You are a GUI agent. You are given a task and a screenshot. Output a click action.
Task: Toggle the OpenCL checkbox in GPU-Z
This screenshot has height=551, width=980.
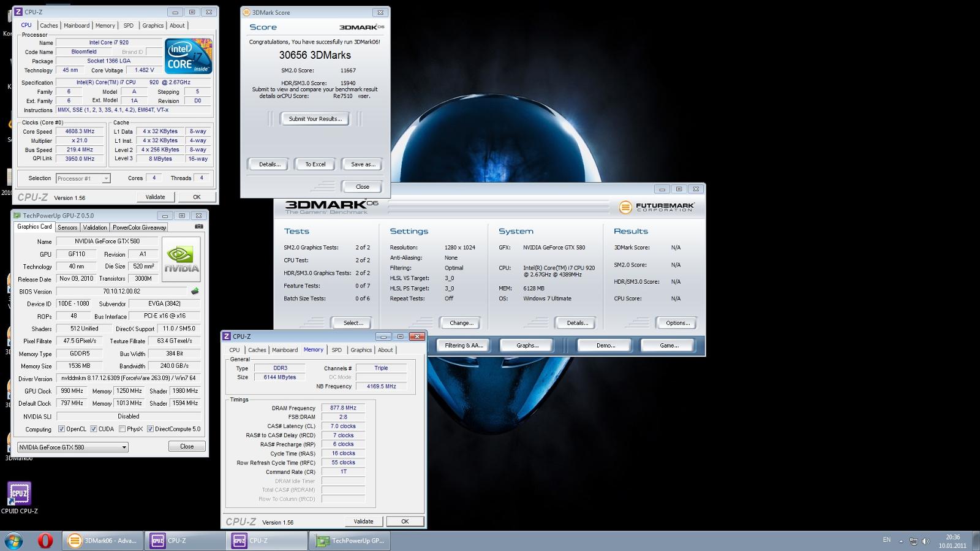click(x=61, y=429)
